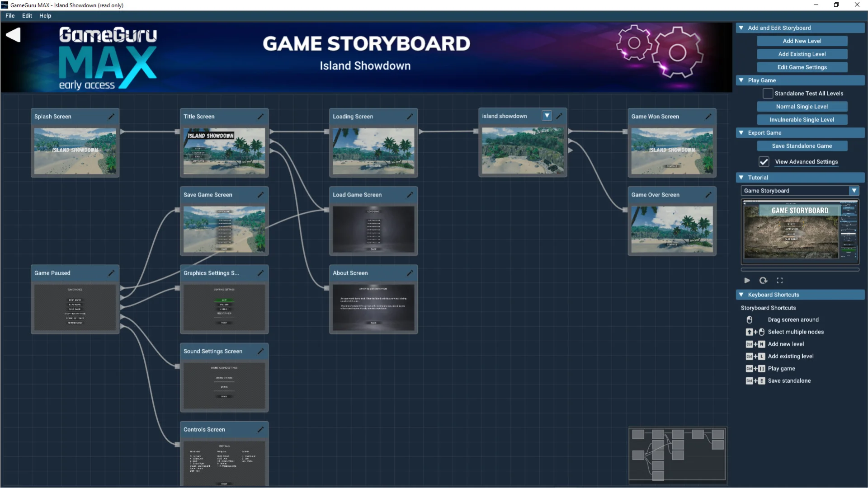The image size is (868, 488).
Task: Open the island showdown level dropdown arrow
Action: coord(547,116)
